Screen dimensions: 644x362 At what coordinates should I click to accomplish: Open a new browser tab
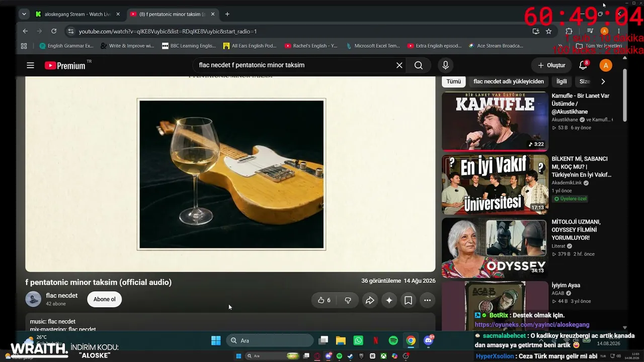click(227, 14)
